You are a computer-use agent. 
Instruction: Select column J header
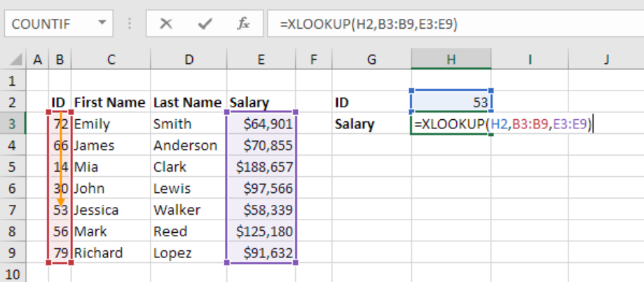pyautogui.click(x=606, y=60)
